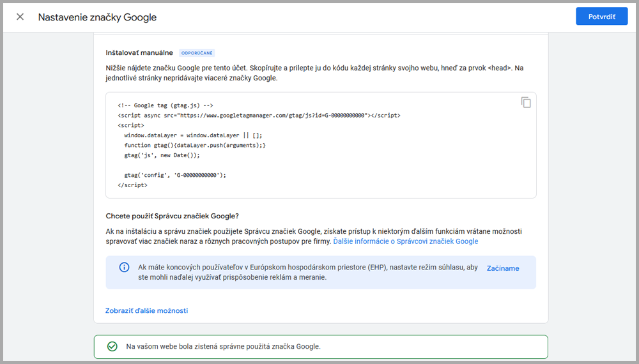Viewport: 639px width, 364px height.
Task: Click the script async src code line
Action: [259, 116]
